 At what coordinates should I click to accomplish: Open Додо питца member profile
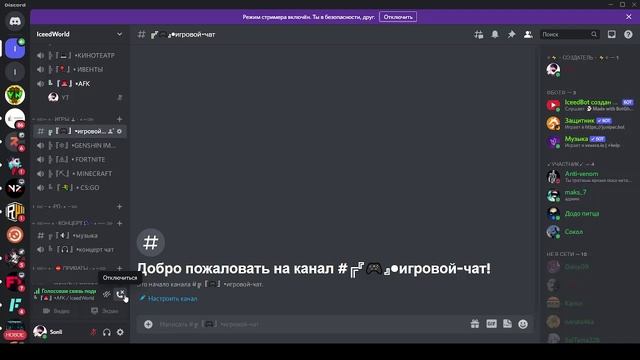tap(590, 213)
